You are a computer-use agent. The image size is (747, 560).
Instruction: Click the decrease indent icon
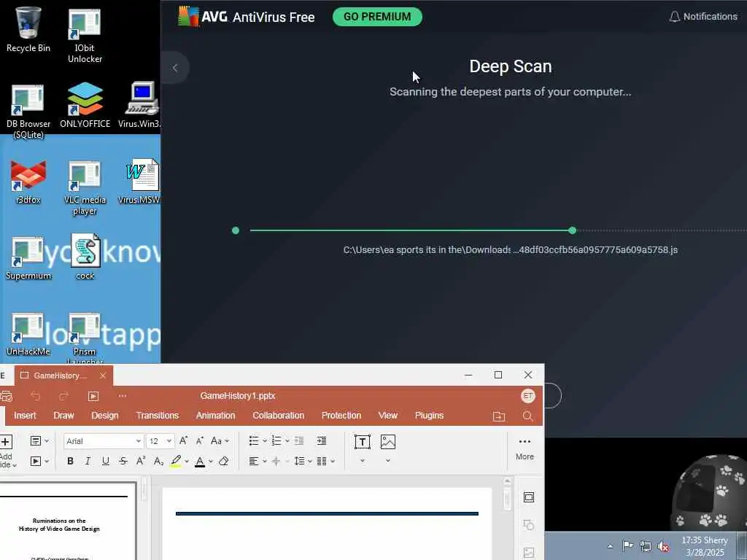click(298, 441)
